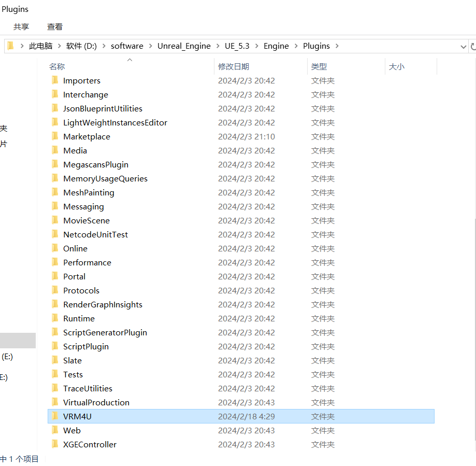Select the ScriptPlugin folder name
The image size is (476, 466).
(86, 346)
